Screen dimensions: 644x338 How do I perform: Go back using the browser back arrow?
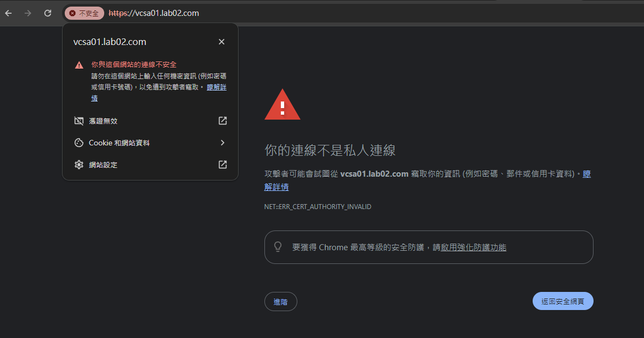tap(8, 13)
